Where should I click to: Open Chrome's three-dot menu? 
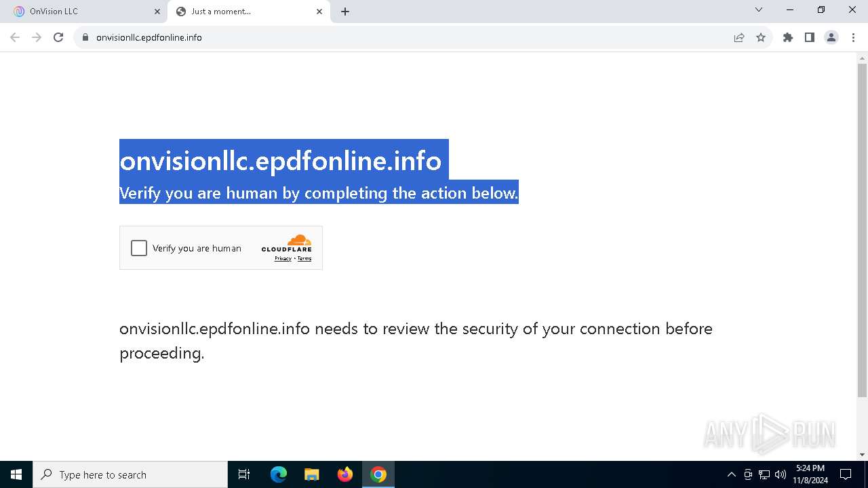coord(853,37)
